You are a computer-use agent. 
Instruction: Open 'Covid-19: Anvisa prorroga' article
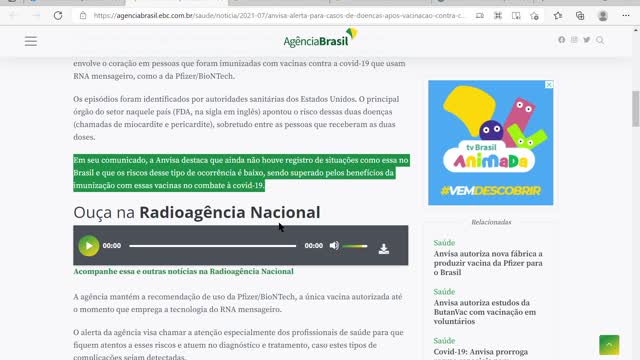[480, 353]
